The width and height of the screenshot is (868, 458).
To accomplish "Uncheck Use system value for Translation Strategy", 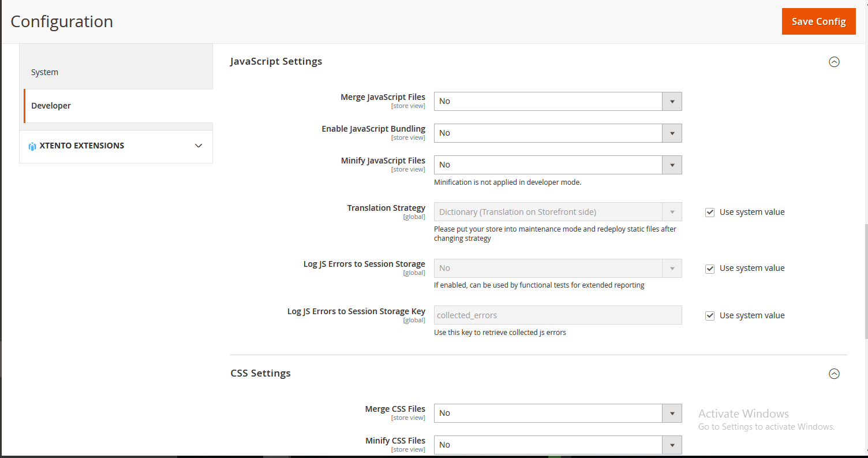I will click(709, 212).
